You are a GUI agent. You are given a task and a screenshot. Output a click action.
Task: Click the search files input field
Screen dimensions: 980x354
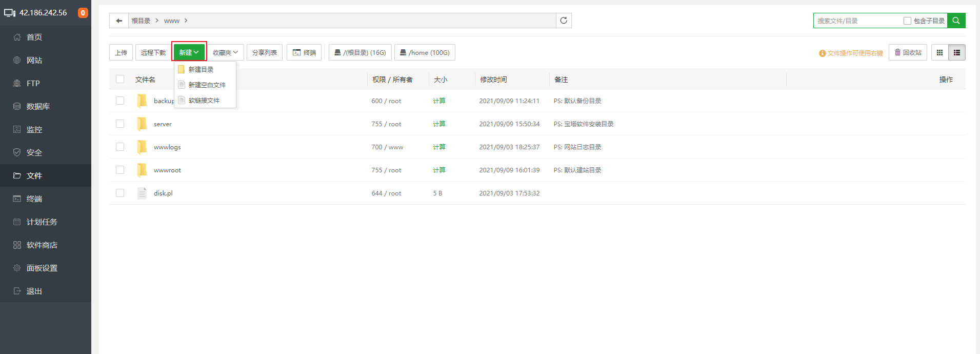click(857, 21)
